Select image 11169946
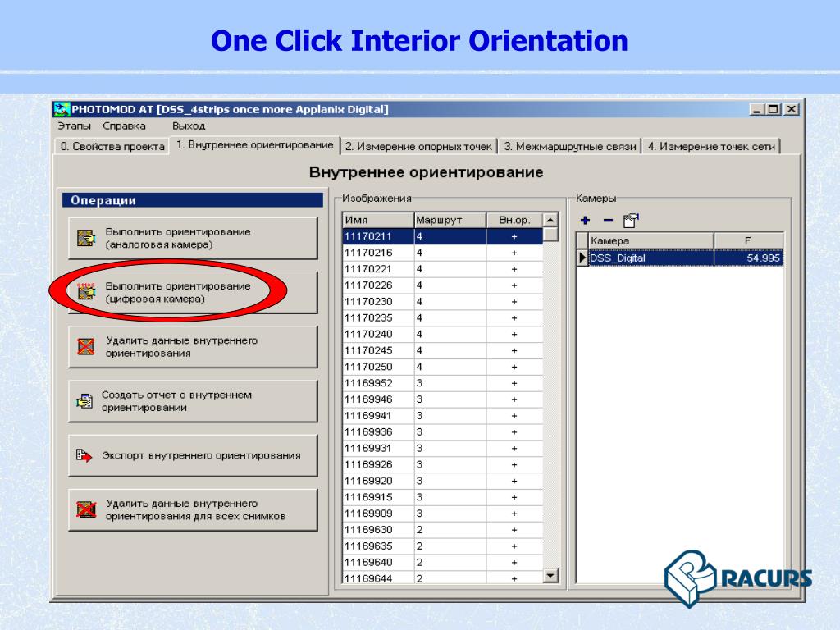Screen dimensions: 840x630 click(x=442, y=399)
